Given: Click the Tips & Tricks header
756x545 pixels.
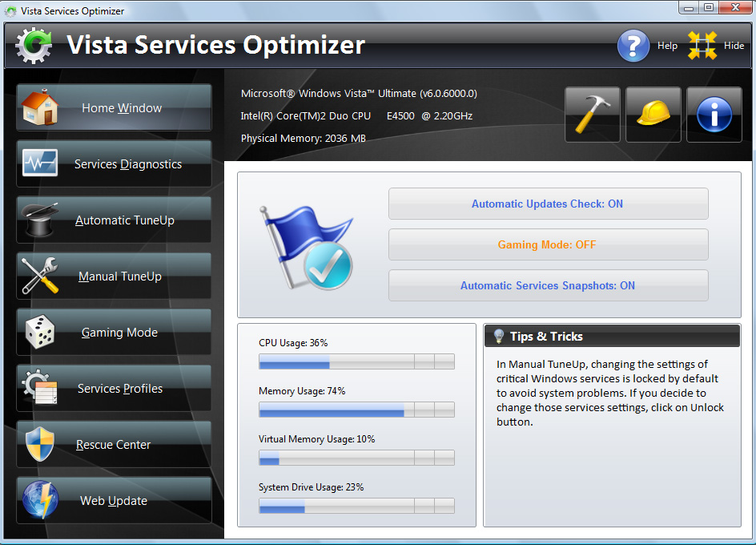Looking at the screenshot, I should [x=612, y=336].
